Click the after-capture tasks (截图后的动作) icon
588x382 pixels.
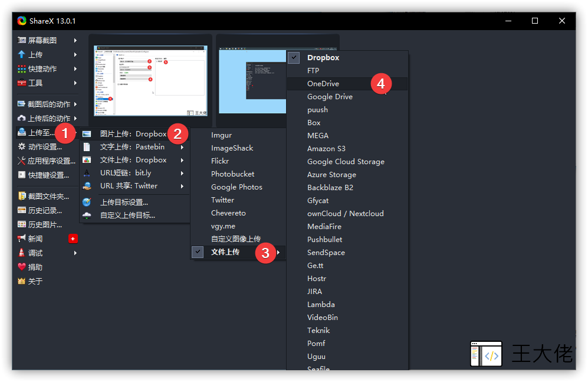22,104
